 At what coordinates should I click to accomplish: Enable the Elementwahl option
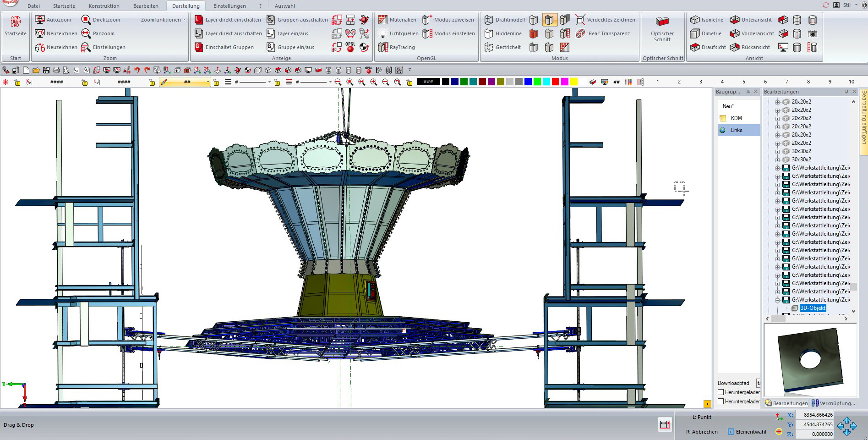tap(731, 432)
